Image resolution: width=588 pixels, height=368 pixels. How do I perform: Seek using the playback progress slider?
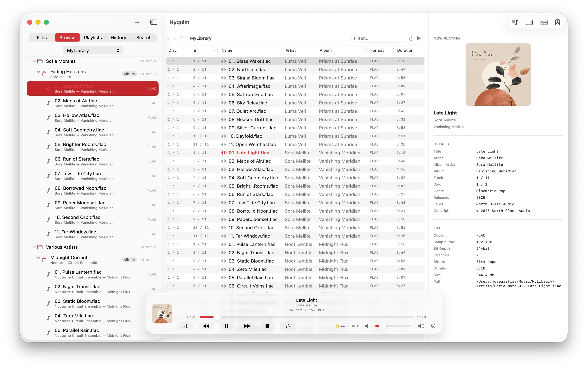(x=306, y=317)
